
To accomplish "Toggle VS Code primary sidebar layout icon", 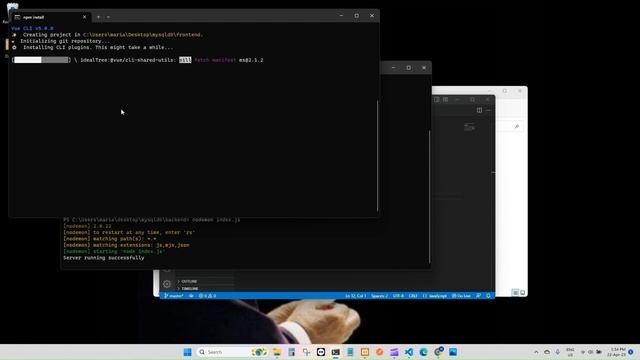I will click(437, 99).
